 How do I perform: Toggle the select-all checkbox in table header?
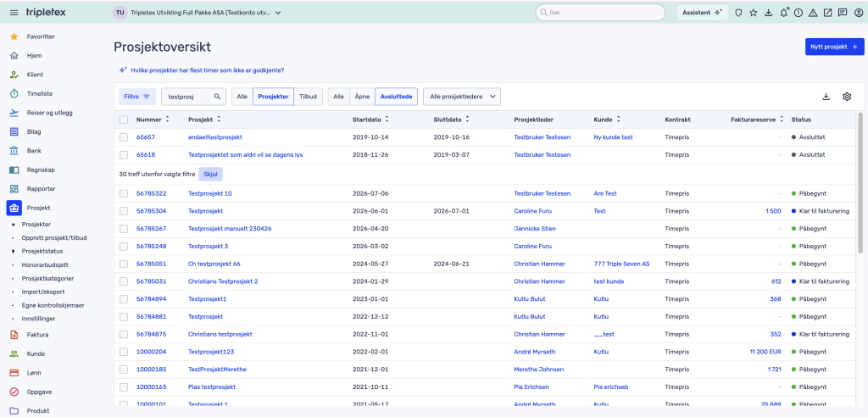click(124, 120)
